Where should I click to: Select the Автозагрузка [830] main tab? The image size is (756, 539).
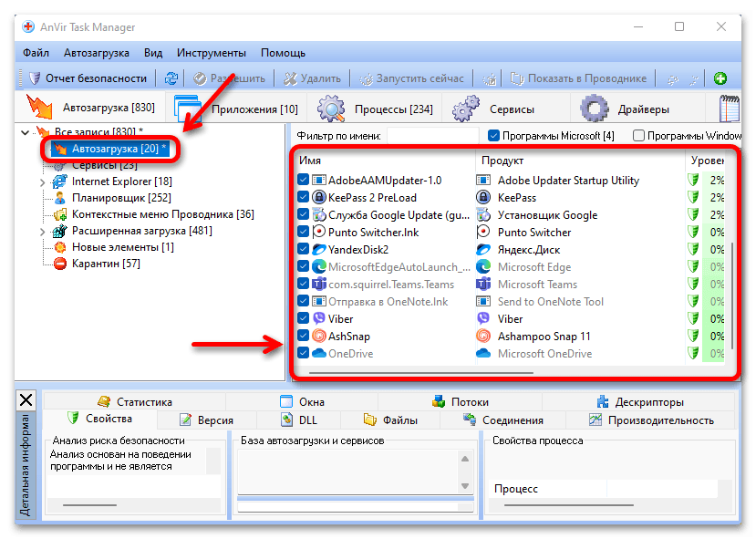coord(90,107)
